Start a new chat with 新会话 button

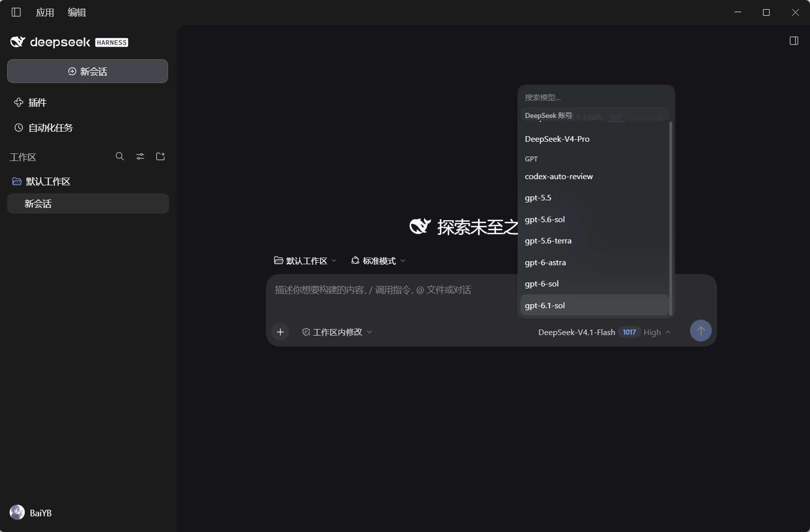click(88, 71)
